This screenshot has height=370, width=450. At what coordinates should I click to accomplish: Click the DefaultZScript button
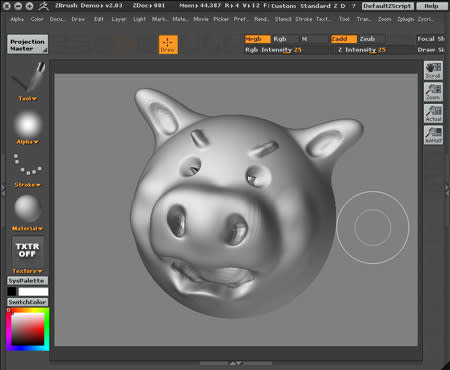(388, 6)
